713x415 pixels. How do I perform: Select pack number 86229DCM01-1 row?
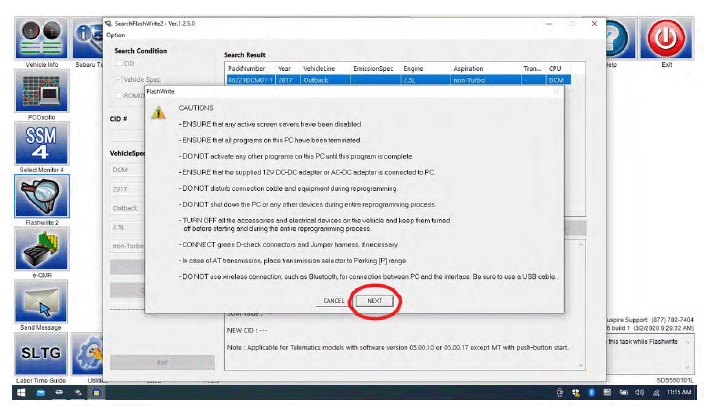point(398,80)
